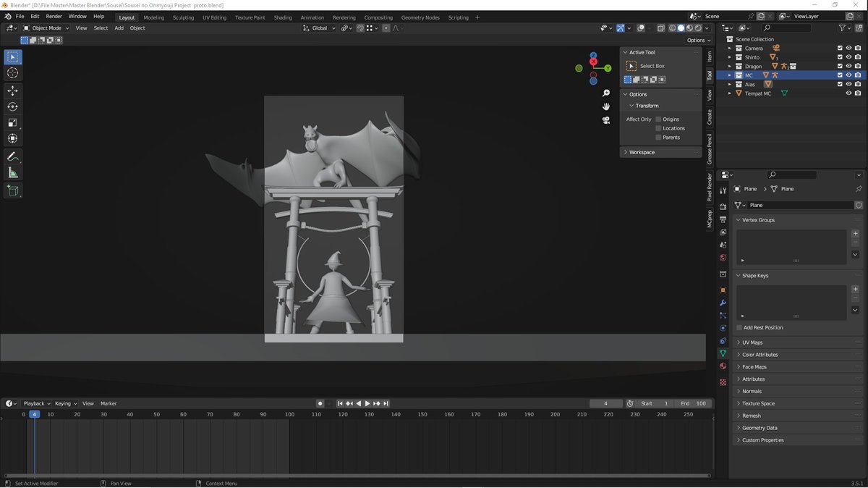Screen dimensions: 868x488
Task: Switch to the Modeling workspace tab
Action: 153,17
